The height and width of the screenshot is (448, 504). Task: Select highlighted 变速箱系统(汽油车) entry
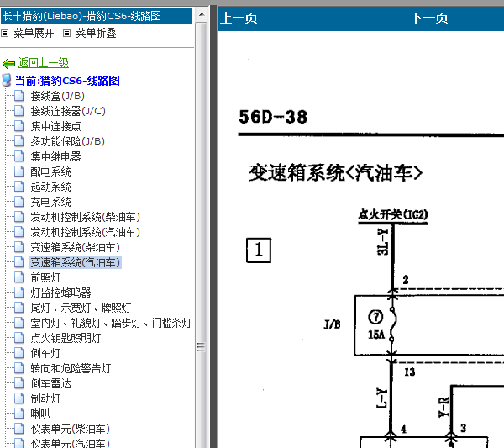pos(76,262)
